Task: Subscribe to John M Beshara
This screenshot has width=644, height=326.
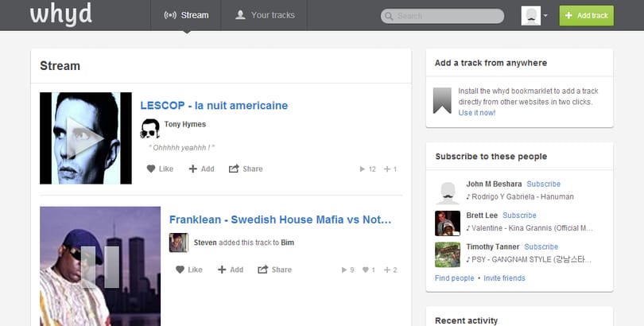Action: tap(543, 184)
